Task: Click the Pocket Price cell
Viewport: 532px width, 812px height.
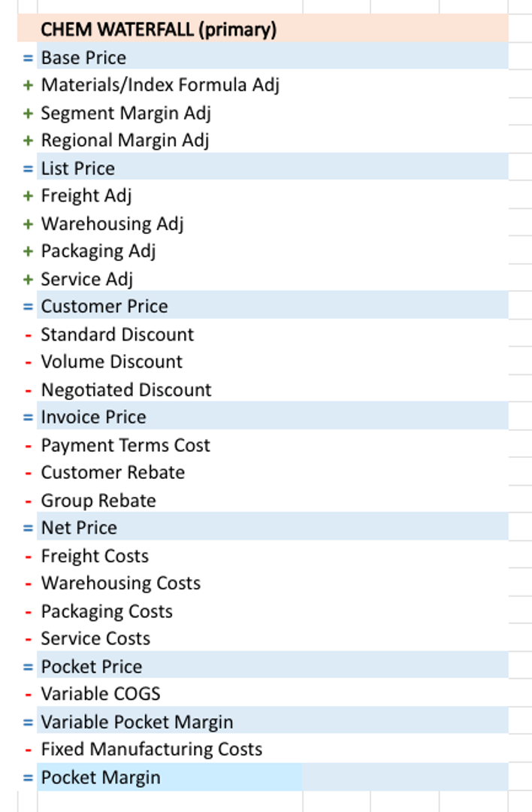Action: click(92, 667)
